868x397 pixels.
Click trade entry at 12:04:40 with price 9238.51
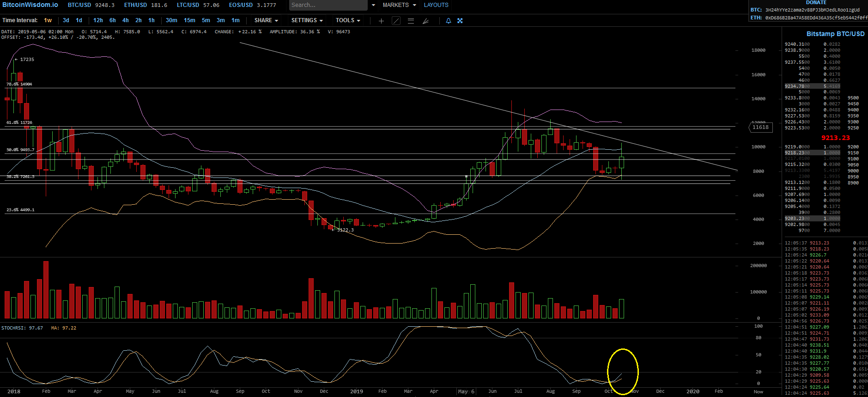coord(826,345)
